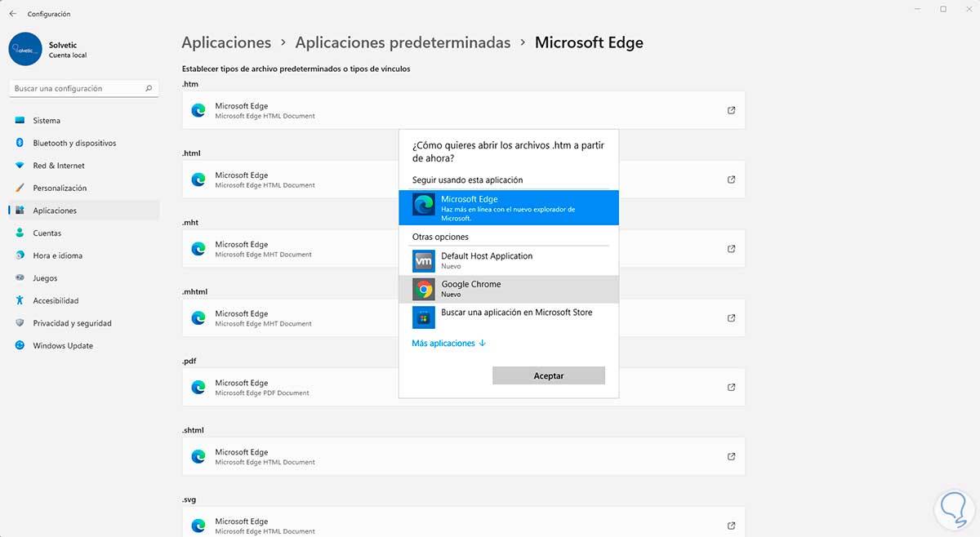Choose Google Chrome as the app
This screenshot has width=980, height=537.
coord(509,289)
